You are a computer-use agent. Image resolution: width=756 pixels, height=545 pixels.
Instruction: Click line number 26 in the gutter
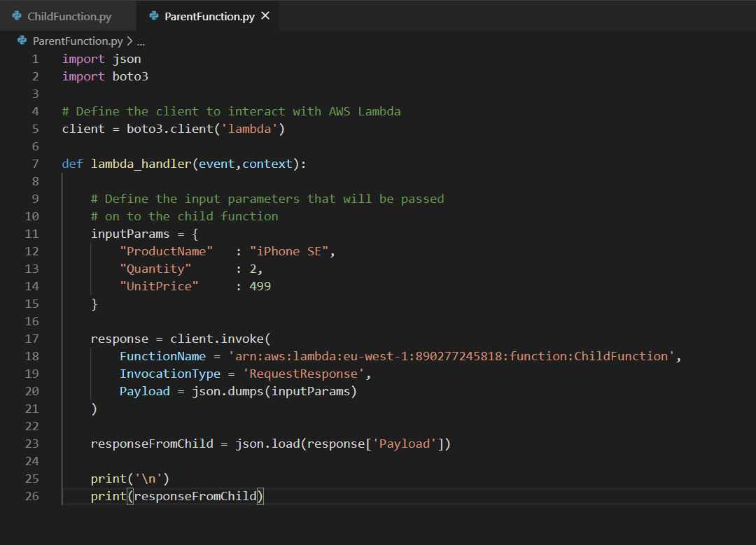coord(32,496)
